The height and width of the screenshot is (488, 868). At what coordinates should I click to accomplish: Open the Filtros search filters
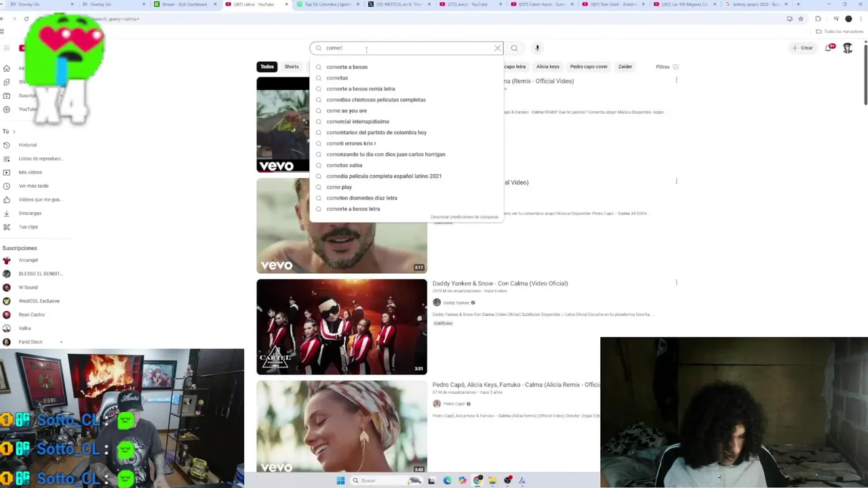667,66
